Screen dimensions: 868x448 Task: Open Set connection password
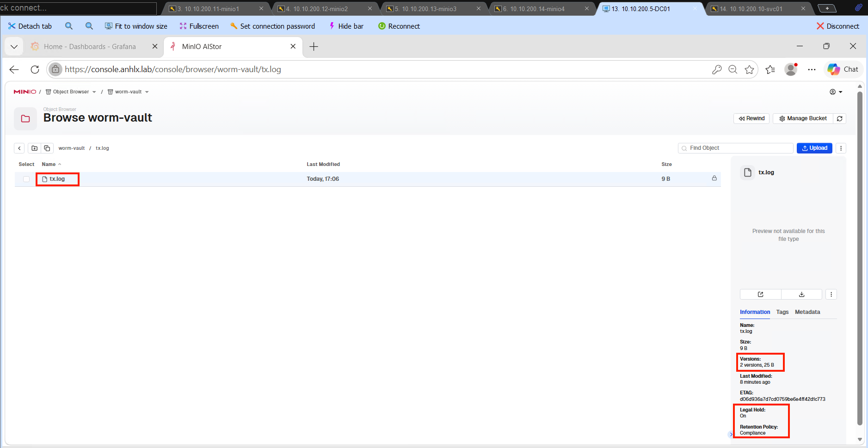272,26
